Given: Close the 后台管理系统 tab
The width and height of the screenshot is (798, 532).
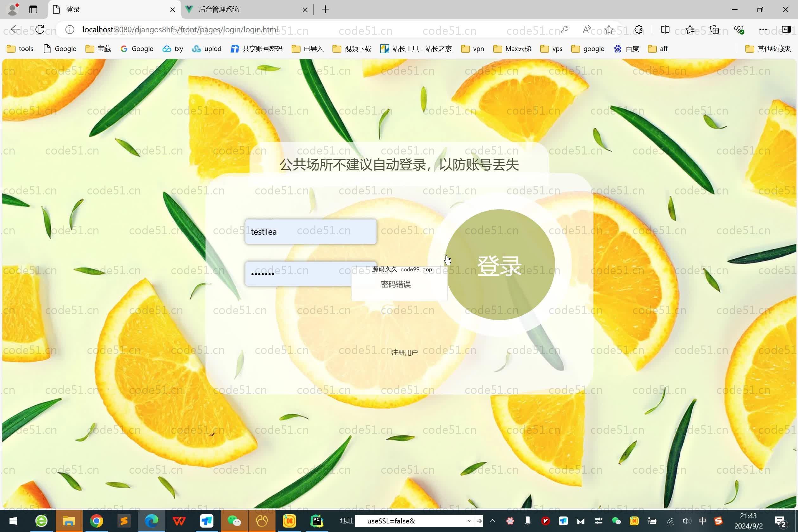Looking at the screenshot, I should [305, 9].
